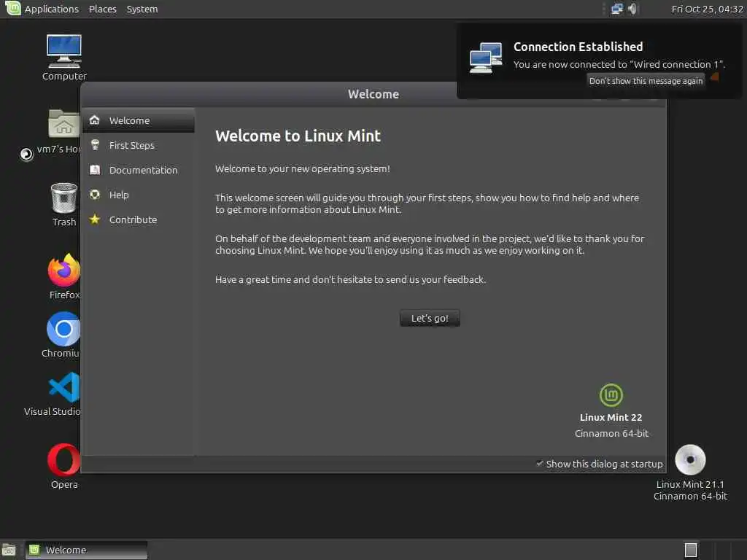Screen dimensions: 747x560
Task: Click the Welcome to Linux Mint heading
Action: point(298,136)
